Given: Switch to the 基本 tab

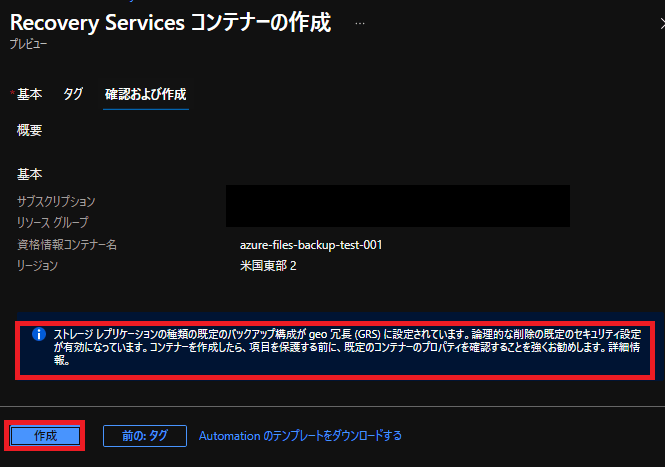Looking at the screenshot, I should click(x=29, y=94).
